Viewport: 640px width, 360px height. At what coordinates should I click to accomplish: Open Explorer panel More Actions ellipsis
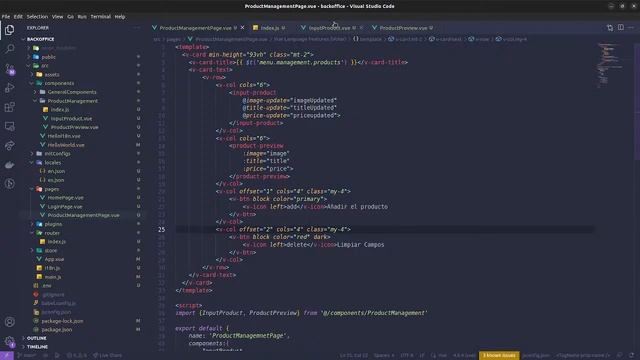coord(137,28)
